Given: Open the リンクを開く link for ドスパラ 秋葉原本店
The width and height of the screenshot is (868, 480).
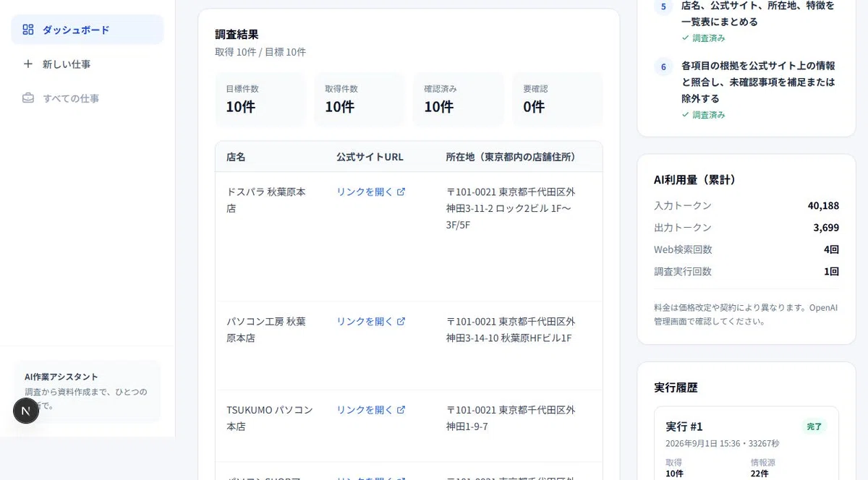Looking at the screenshot, I should [x=371, y=192].
